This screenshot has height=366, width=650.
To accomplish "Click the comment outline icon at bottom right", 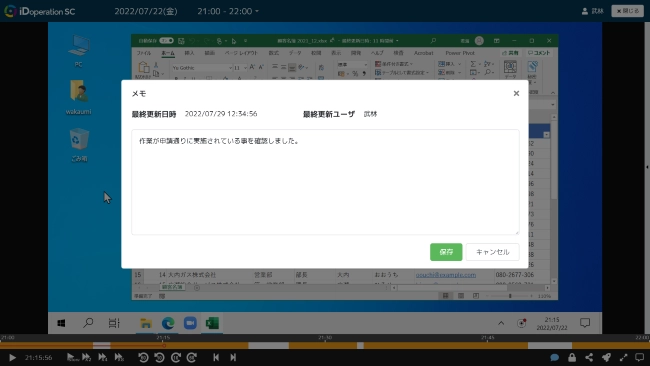I will pos(640,357).
